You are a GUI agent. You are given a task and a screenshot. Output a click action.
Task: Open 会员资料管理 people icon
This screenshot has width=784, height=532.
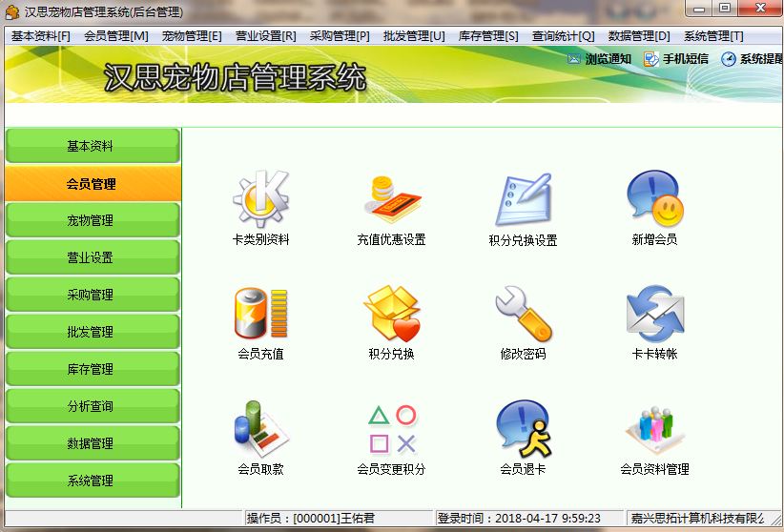[x=654, y=430]
